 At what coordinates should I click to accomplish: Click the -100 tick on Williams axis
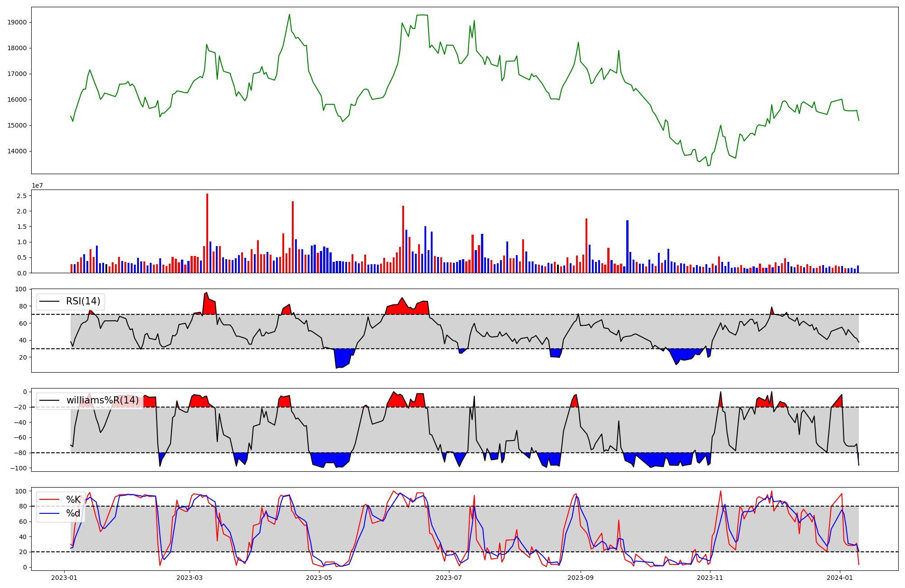click(19, 468)
